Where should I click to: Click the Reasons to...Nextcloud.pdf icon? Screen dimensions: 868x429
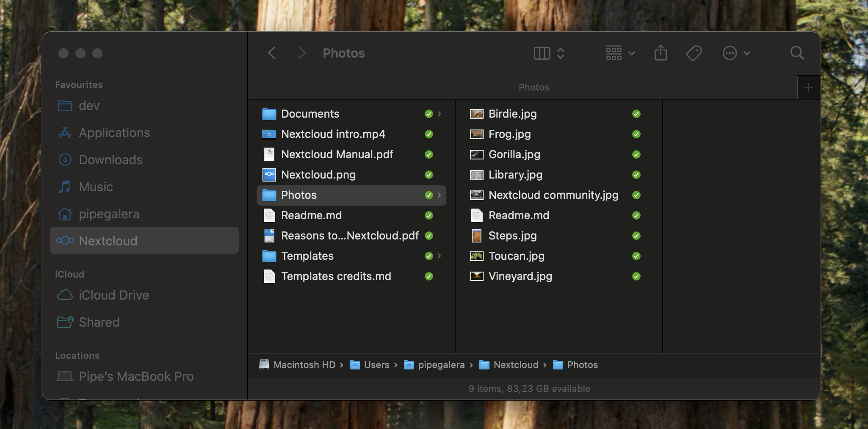click(269, 236)
